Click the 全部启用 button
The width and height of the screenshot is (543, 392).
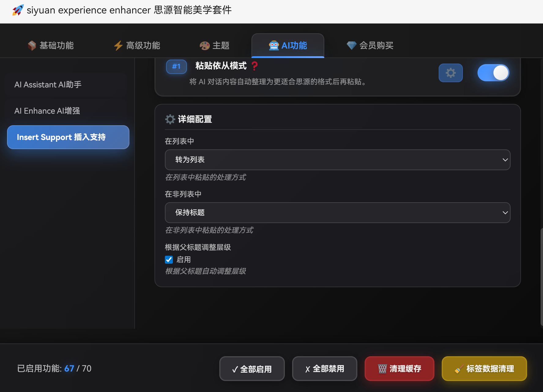click(252, 369)
